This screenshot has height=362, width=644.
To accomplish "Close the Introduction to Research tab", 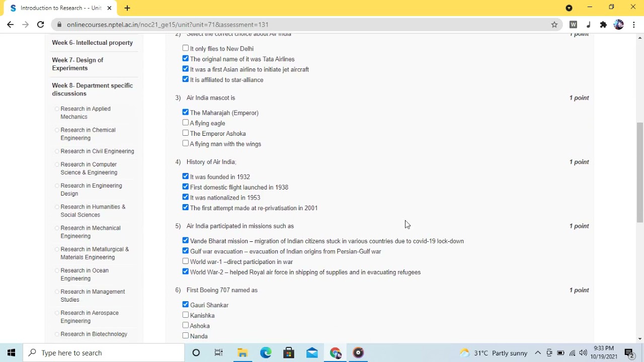I will 109,8.
